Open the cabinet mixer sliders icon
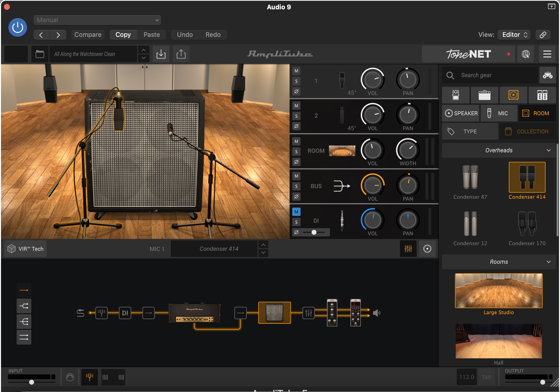This screenshot has height=392, width=560. coord(408,249)
